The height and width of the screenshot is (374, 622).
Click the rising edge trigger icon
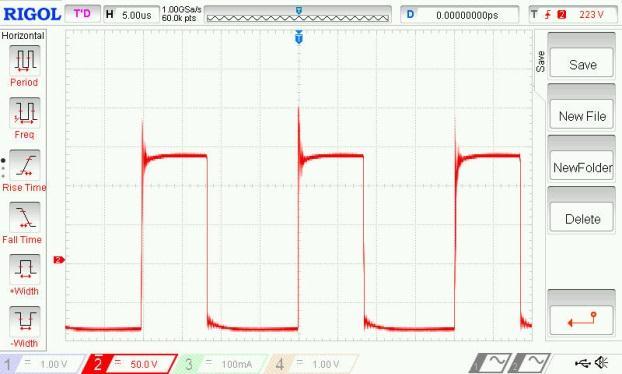pyautogui.click(x=548, y=15)
